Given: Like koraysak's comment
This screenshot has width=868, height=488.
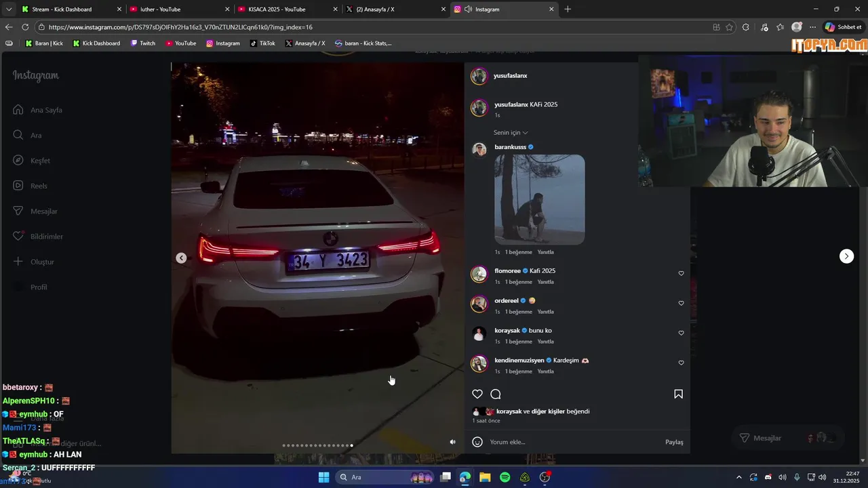Looking at the screenshot, I should pyautogui.click(x=681, y=333).
